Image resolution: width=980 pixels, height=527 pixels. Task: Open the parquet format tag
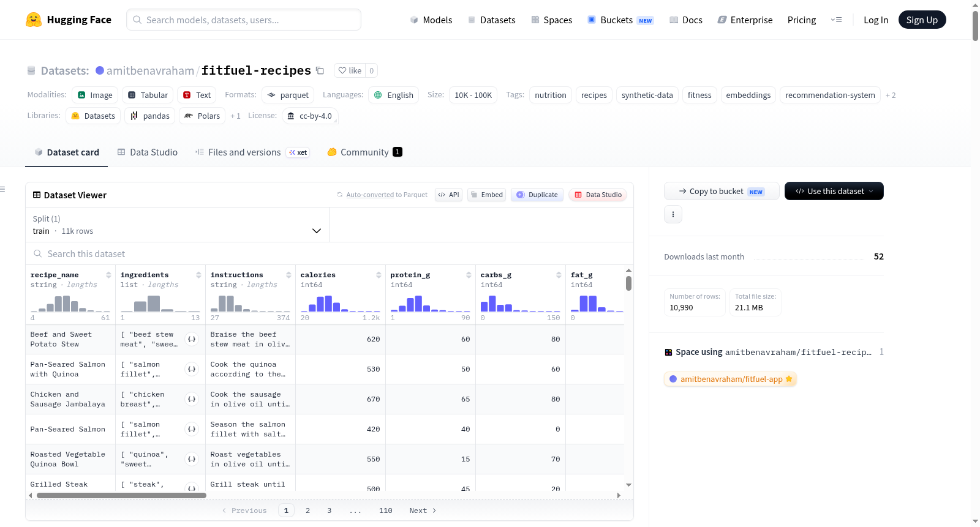(288, 95)
